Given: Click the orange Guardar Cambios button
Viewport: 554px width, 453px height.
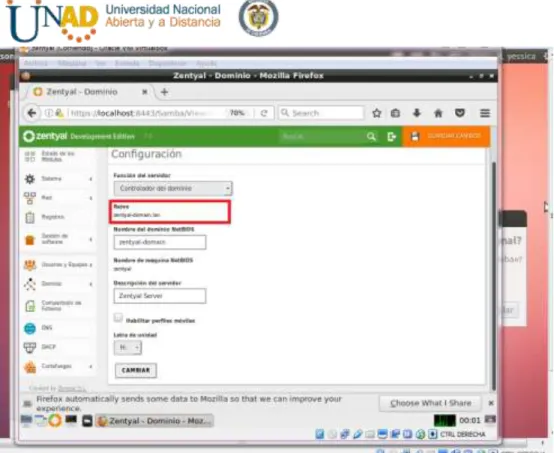Looking at the screenshot, I should pos(446,136).
